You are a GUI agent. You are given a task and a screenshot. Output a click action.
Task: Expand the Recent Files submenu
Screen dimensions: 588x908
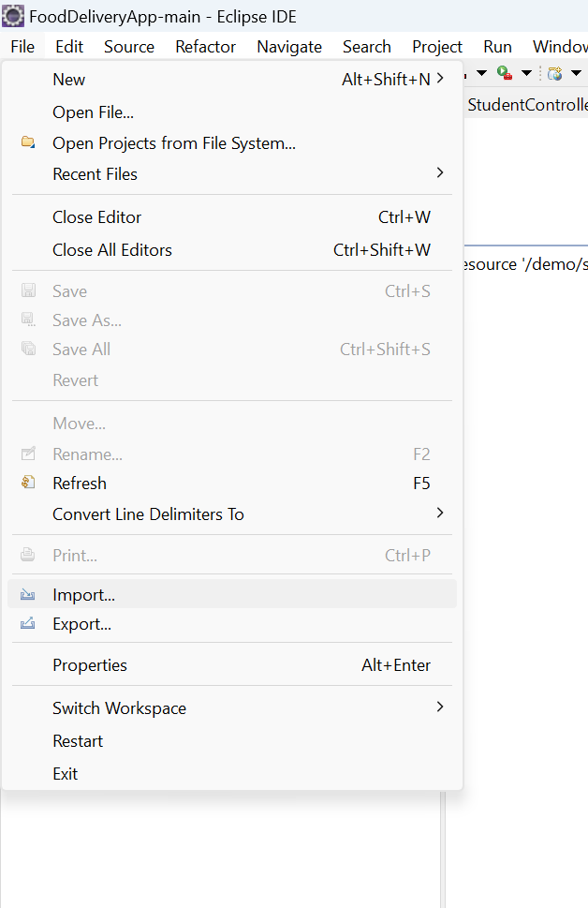(440, 172)
